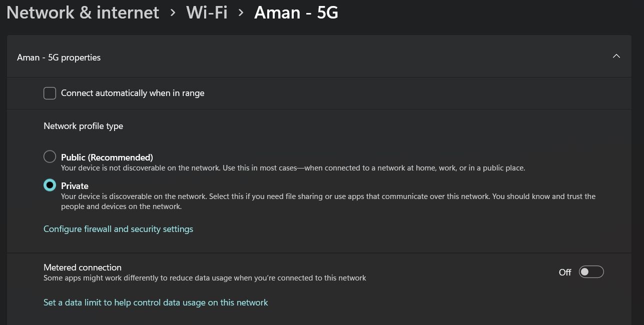Click the 'Private' option label
644x325 pixels.
pyautogui.click(x=75, y=186)
